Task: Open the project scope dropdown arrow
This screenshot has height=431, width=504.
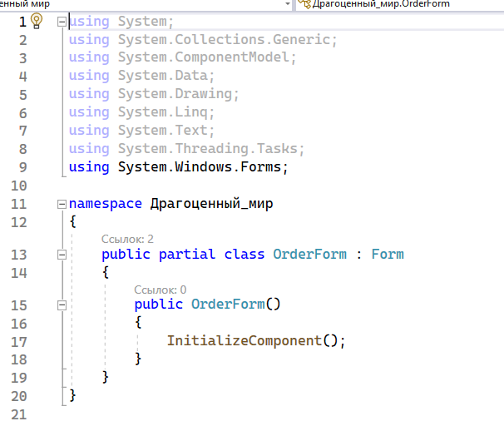Action: tap(288, 4)
